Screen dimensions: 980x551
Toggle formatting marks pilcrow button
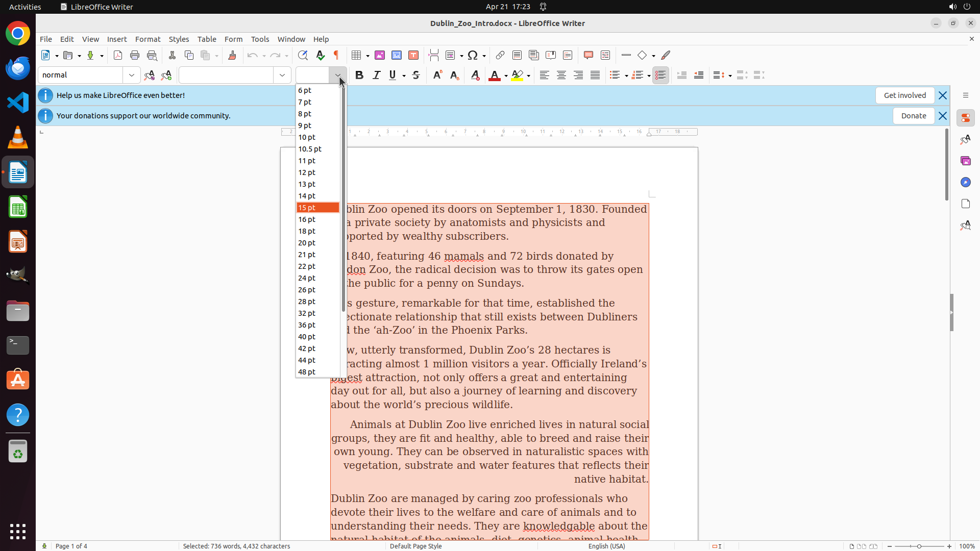(336, 55)
